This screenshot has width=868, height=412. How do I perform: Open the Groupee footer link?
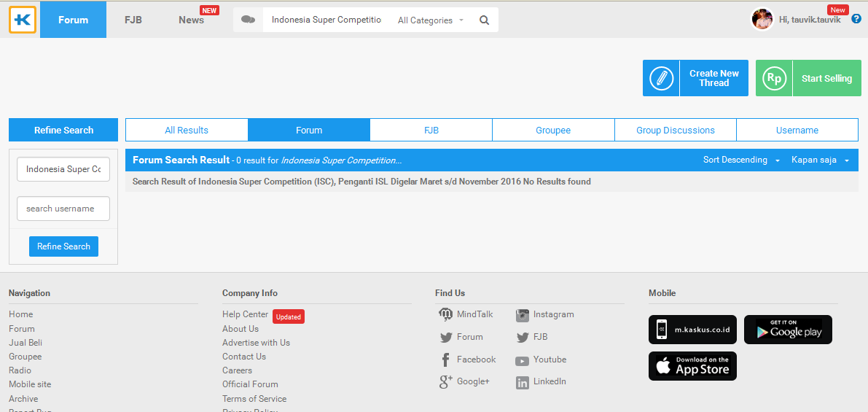(x=26, y=357)
